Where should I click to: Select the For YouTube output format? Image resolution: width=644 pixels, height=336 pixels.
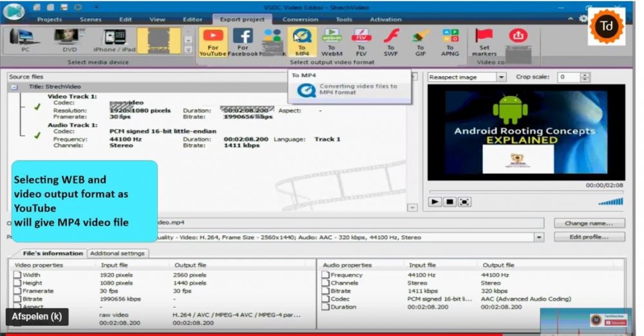tap(213, 42)
